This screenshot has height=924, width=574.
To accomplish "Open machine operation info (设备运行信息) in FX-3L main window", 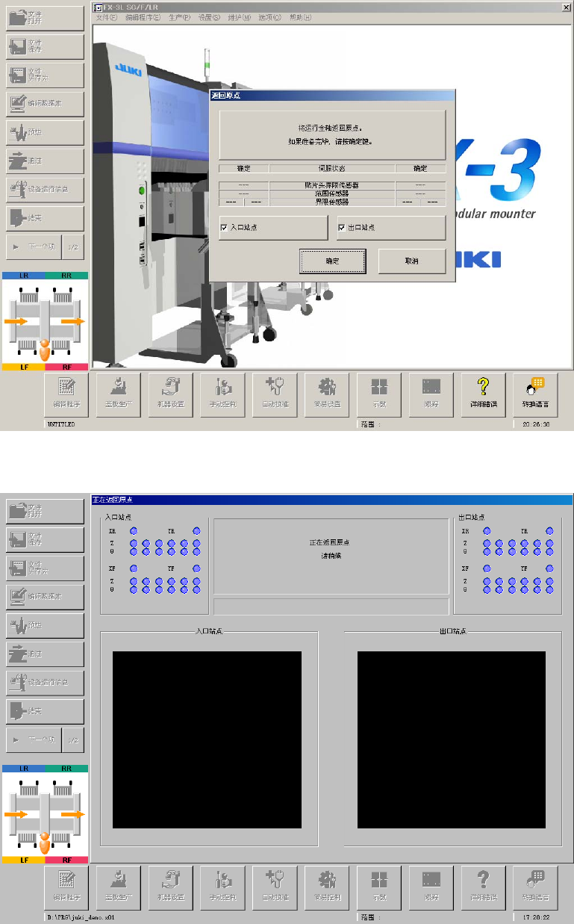I will click(45, 189).
